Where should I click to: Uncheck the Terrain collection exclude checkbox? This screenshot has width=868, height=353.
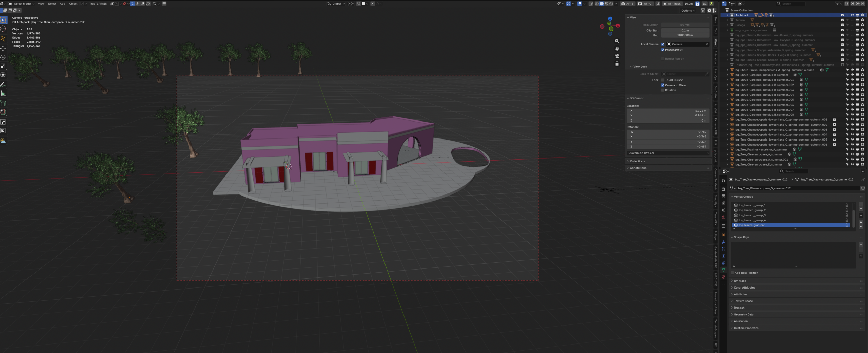tap(842, 20)
